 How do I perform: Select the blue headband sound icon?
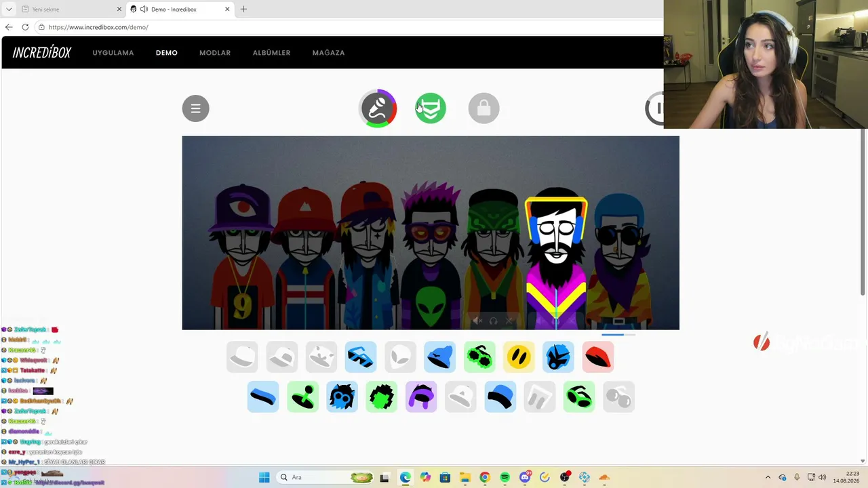point(263,396)
